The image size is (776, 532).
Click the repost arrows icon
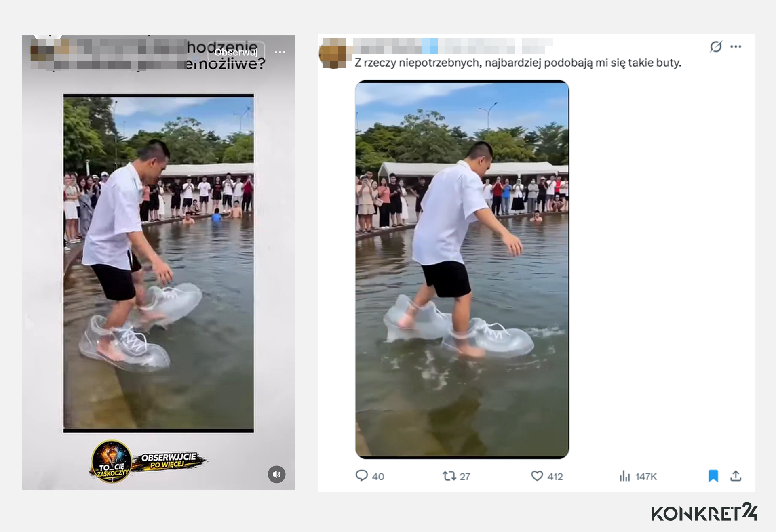click(x=449, y=476)
